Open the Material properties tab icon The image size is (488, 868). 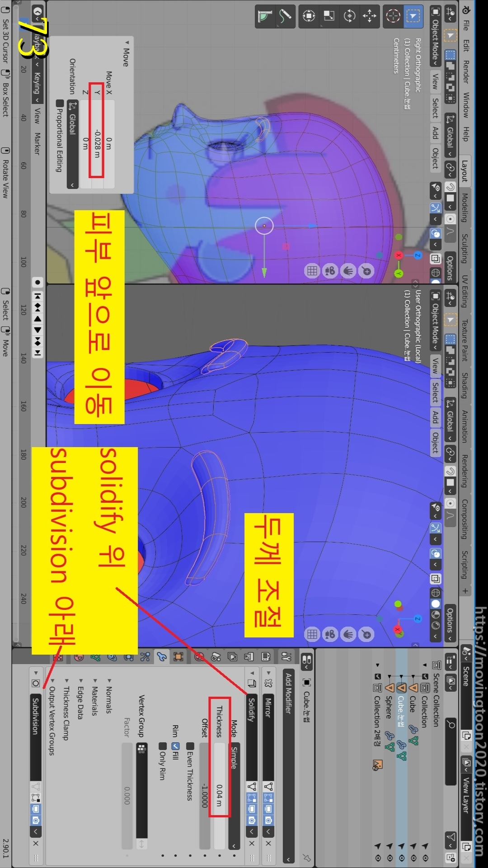point(79,657)
